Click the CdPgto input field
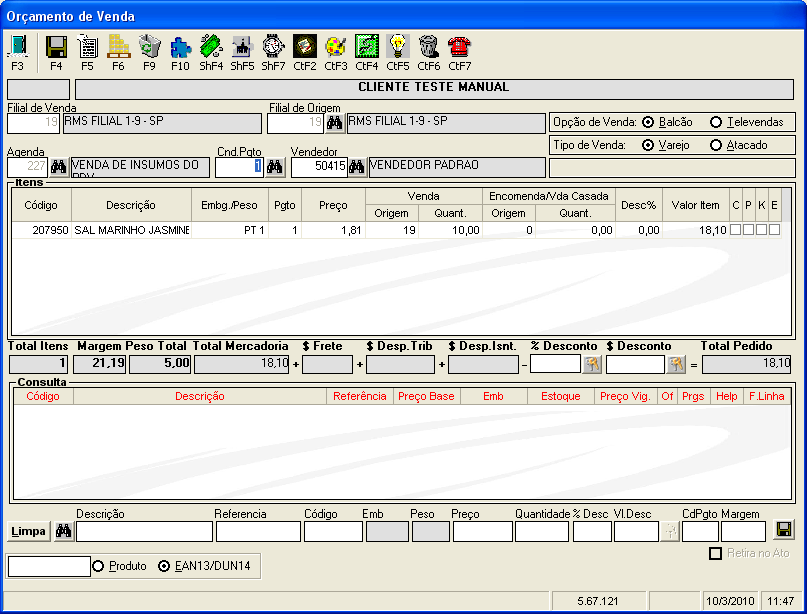 pos(700,531)
